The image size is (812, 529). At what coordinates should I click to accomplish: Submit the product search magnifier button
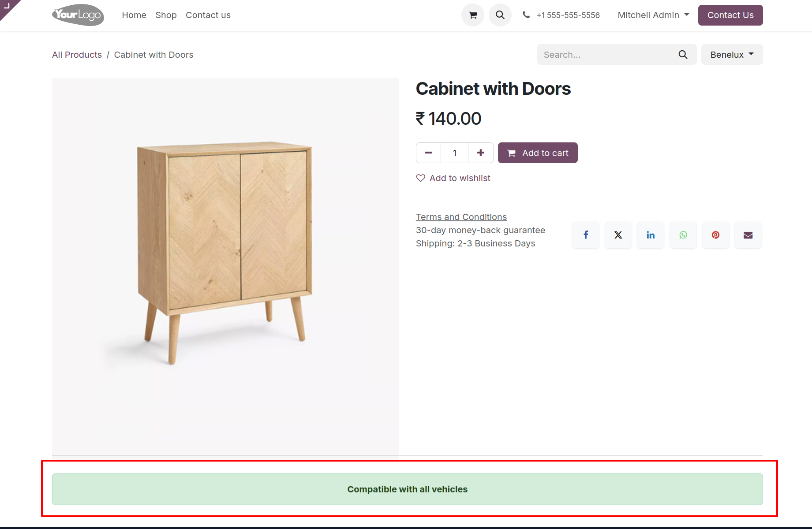point(683,55)
